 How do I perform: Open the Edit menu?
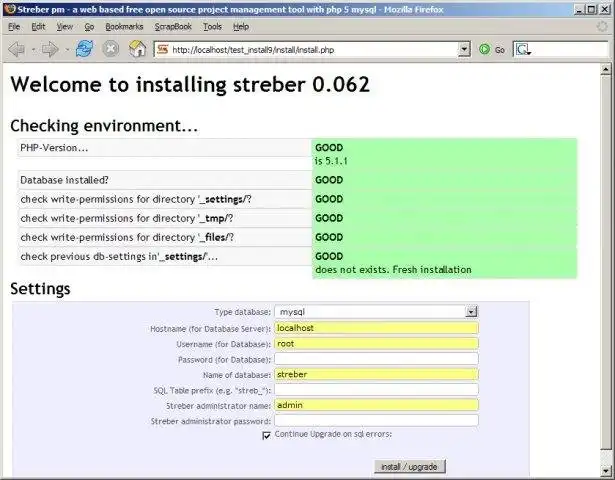pos(38,27)
